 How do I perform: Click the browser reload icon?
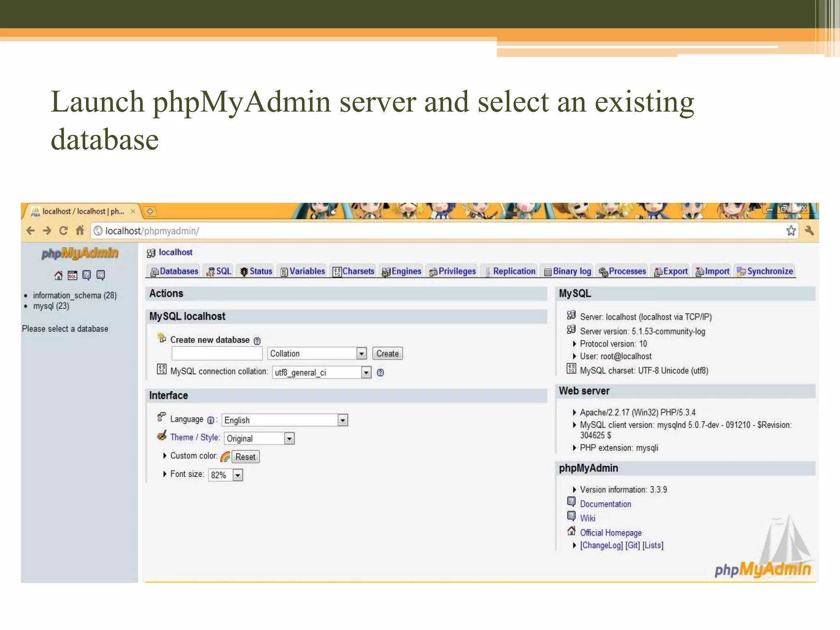click(x=63, y=231)
